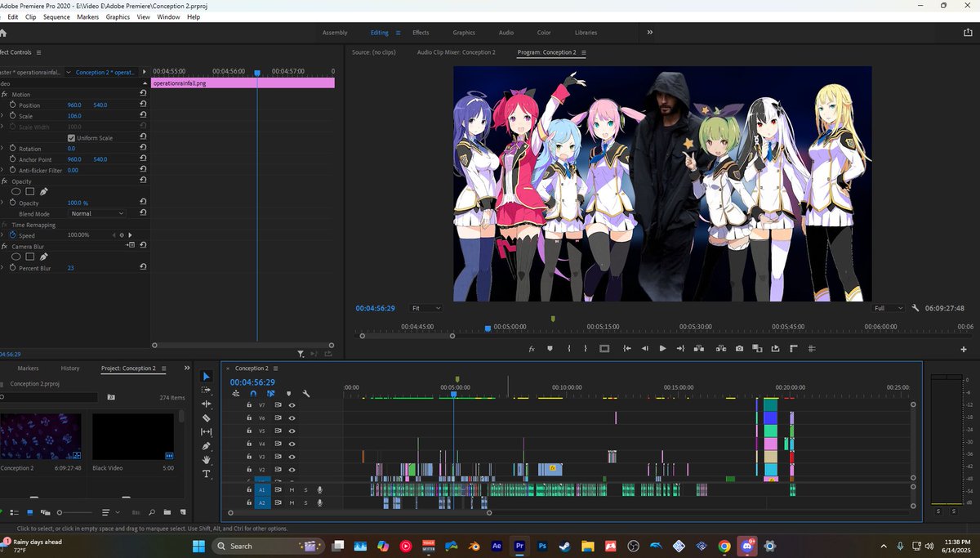This screenshot has width=980, height=558.
Task: Select the Pen tool in the timeline toolbar
Action: (207, 447)
